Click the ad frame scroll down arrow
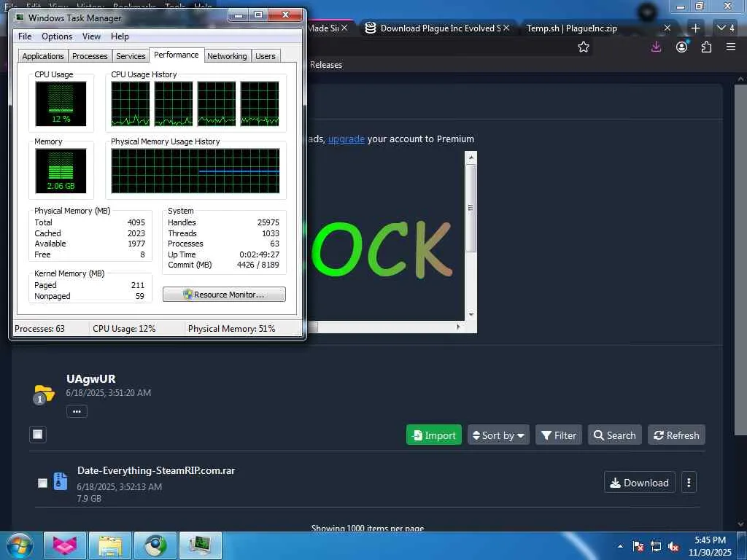Image resolution: width=747 pixels, height=560 pixels. (x=471, y=314)
